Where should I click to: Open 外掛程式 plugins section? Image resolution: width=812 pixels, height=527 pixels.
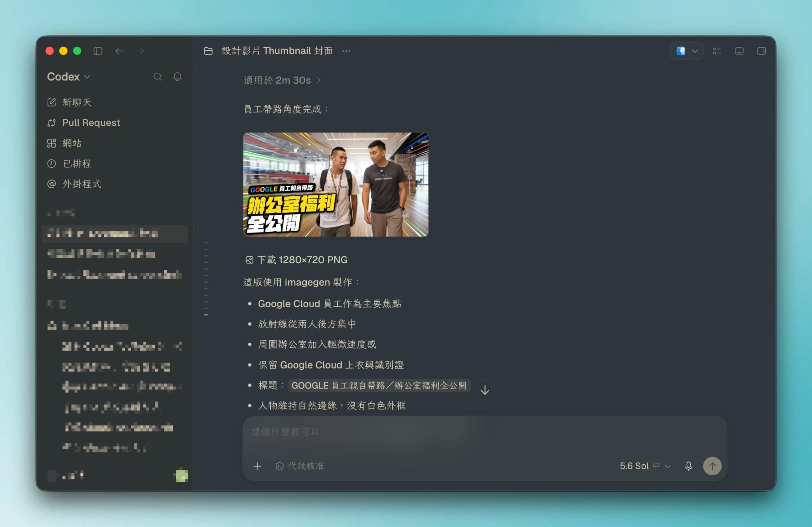(x=115, y=184)
